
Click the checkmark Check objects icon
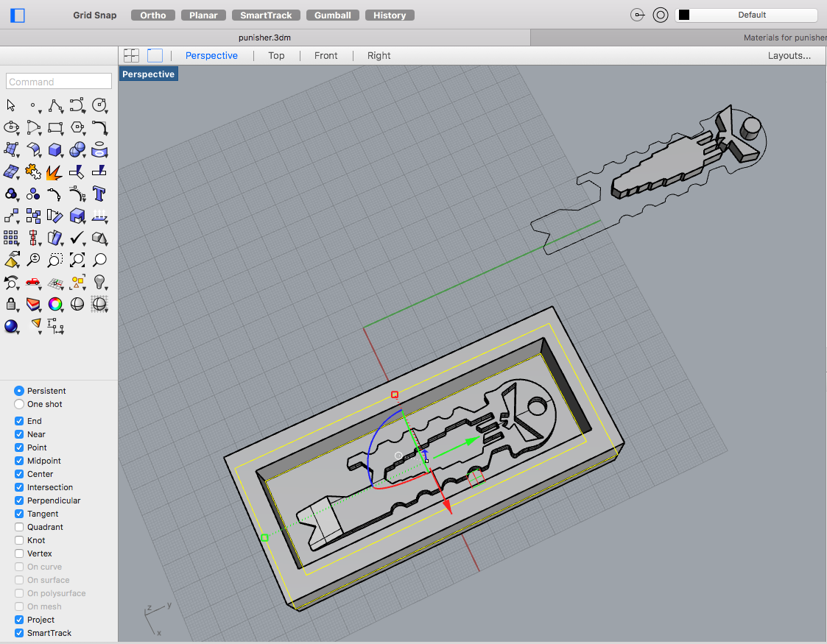point(77,238)
